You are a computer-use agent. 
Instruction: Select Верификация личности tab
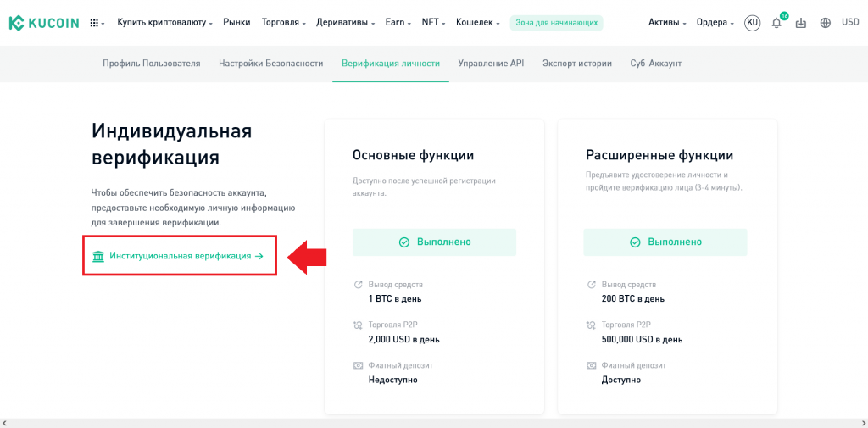point(391,64)
